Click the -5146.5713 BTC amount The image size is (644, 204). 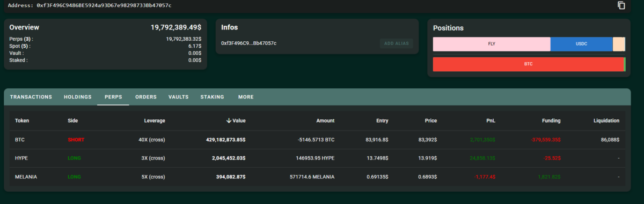[x=316, y=140]
